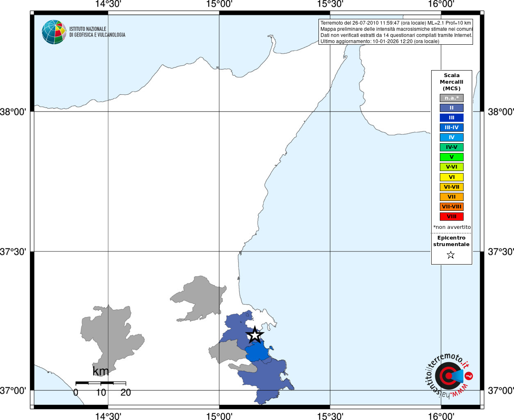Image resolution: width=514 pixels, height=420 pixels.
Task: Click the legend epicentro star symbol
Action: [x=451, y=255]
